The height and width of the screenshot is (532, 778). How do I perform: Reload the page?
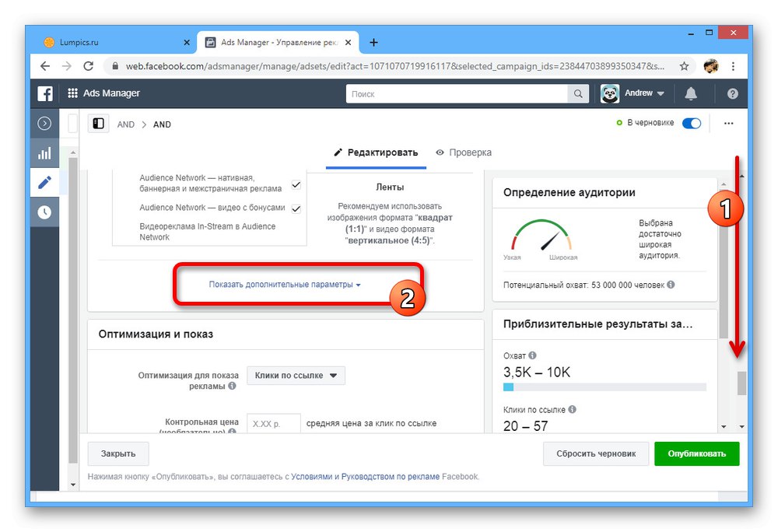89,66
